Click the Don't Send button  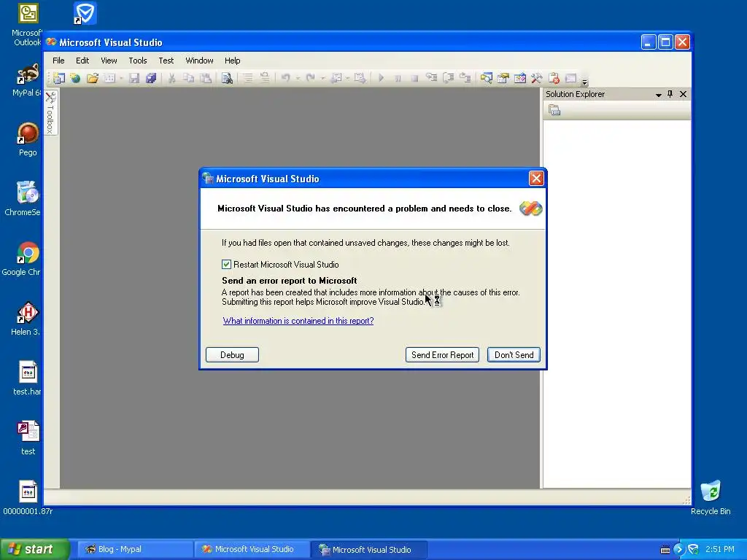(x=514, y=355)
